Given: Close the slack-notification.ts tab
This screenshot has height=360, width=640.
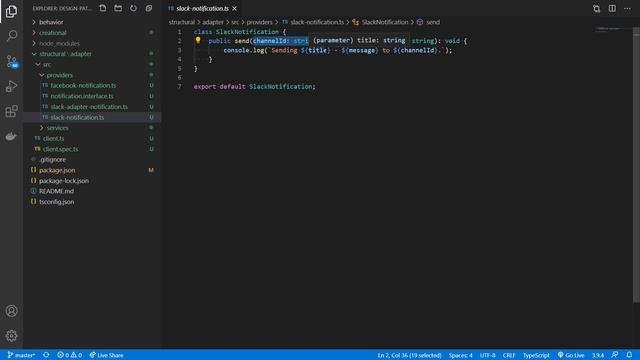Looking at the screenshot, I should click(x=234, y=8).
